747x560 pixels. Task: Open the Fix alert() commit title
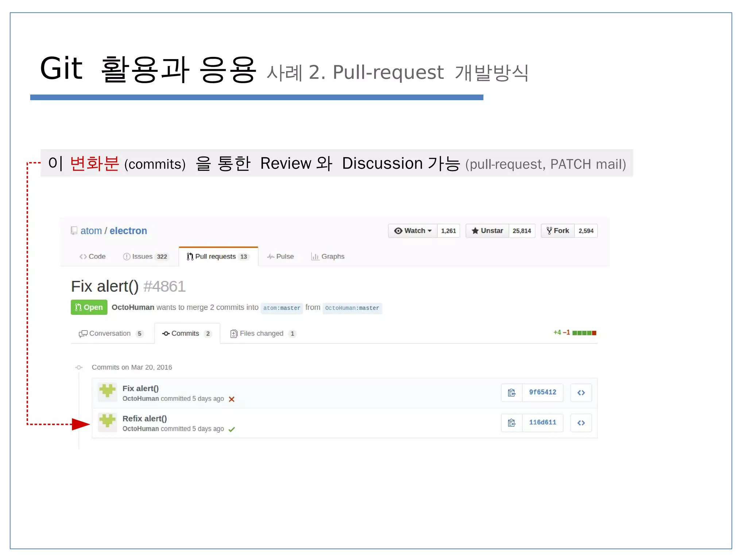point(140,389)
